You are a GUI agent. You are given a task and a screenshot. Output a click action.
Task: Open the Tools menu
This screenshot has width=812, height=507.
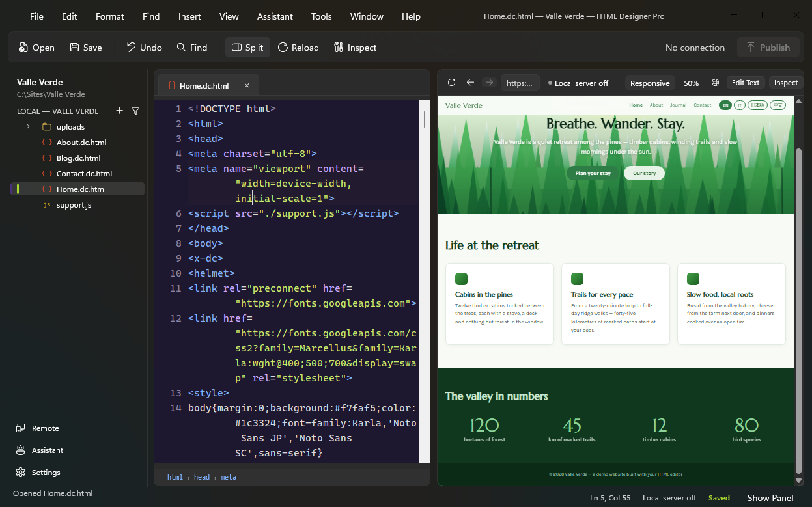tap(322, 16)
